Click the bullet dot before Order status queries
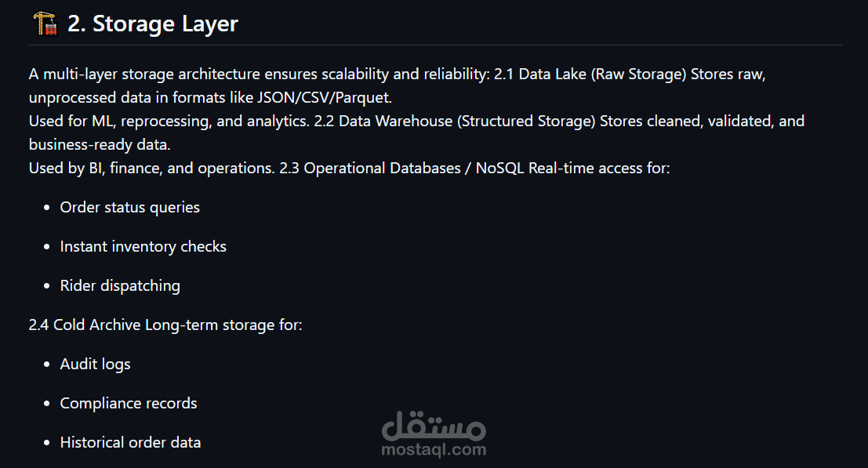This screenshot has width=868, height=468. (x=44, y=208)
